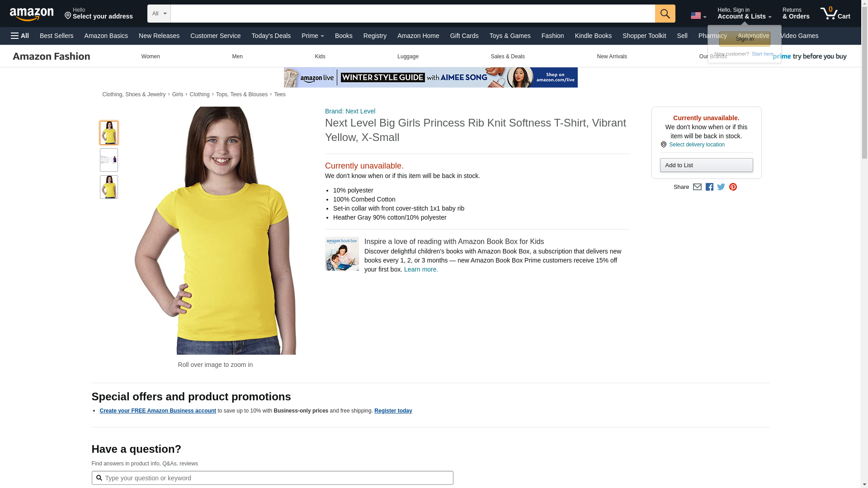Image resolution: width=868 pixels, height=488 pixels.
Task: Click the orange search magnifier button
Action: [665, 14]
